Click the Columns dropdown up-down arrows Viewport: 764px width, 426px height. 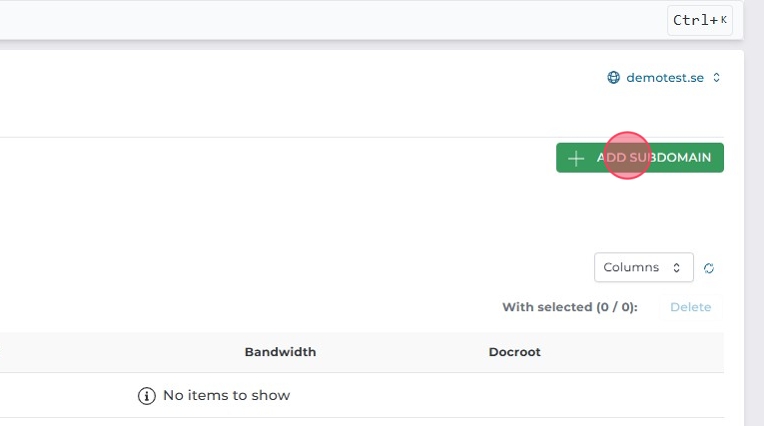(677, 268)
